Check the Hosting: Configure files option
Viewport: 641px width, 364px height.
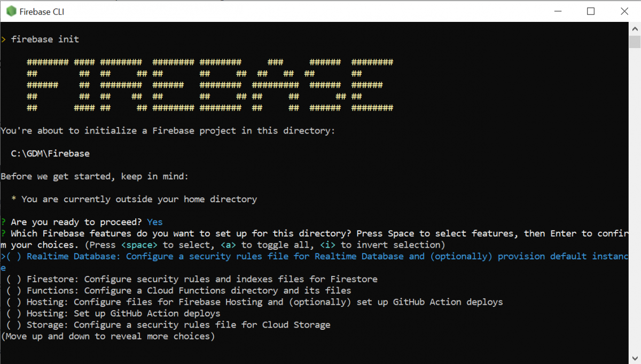click(x=14, y=302)
